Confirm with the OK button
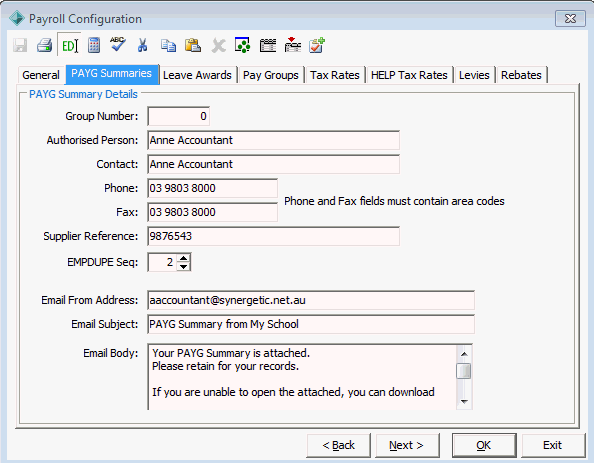The width and height of the screenshot is (594, 463). pos(484,445)
